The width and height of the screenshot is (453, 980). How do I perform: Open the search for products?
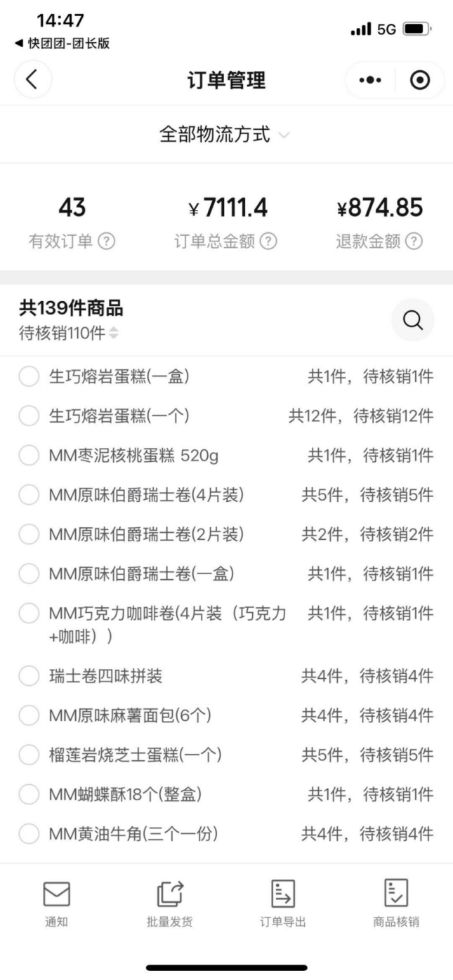click(x=412, y=319)
